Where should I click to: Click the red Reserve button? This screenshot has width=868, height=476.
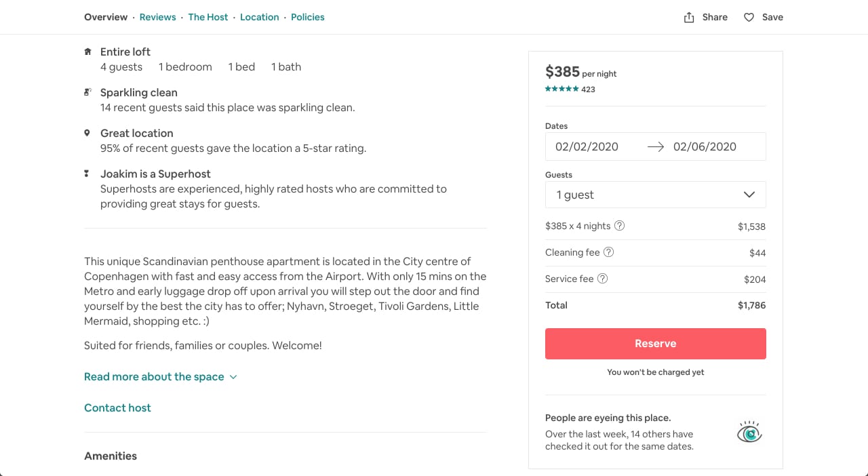[x=656, y=344]
